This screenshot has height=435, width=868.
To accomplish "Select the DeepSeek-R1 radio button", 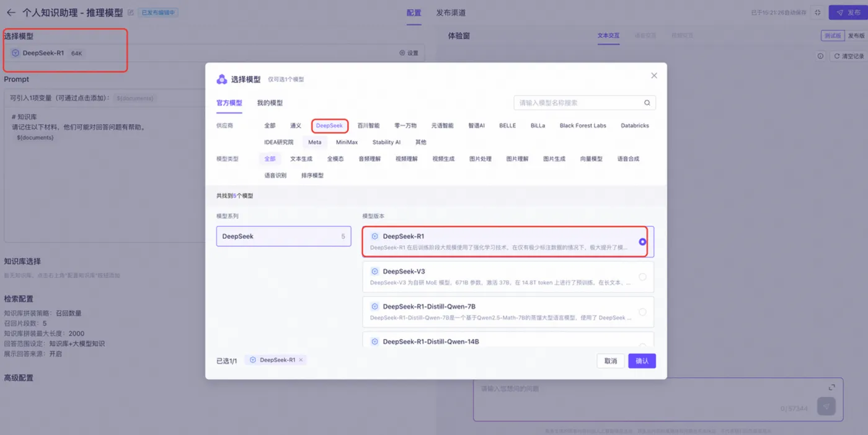I will click(x=642, y=241).
